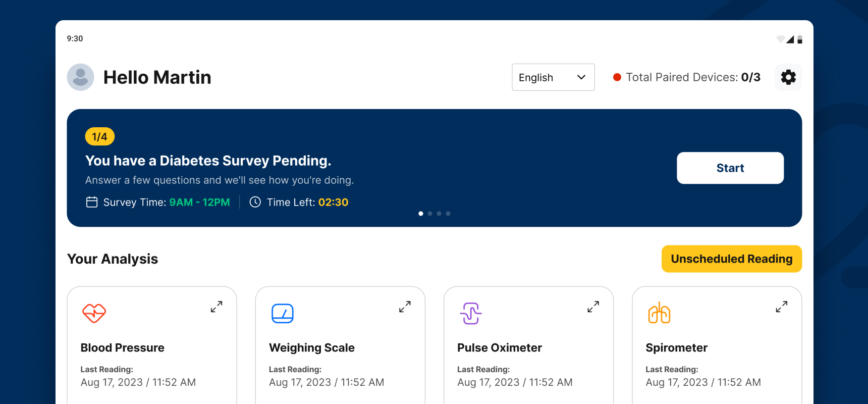Expand the Weighing Scale card
Viewport: 868px width, 404px height.
[x=405, y=307]
